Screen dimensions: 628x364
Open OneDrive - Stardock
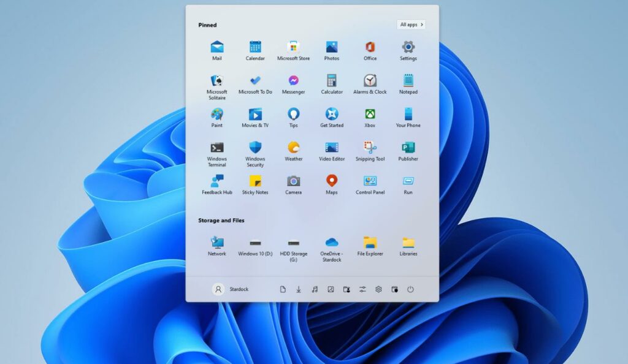pos(332,249)
